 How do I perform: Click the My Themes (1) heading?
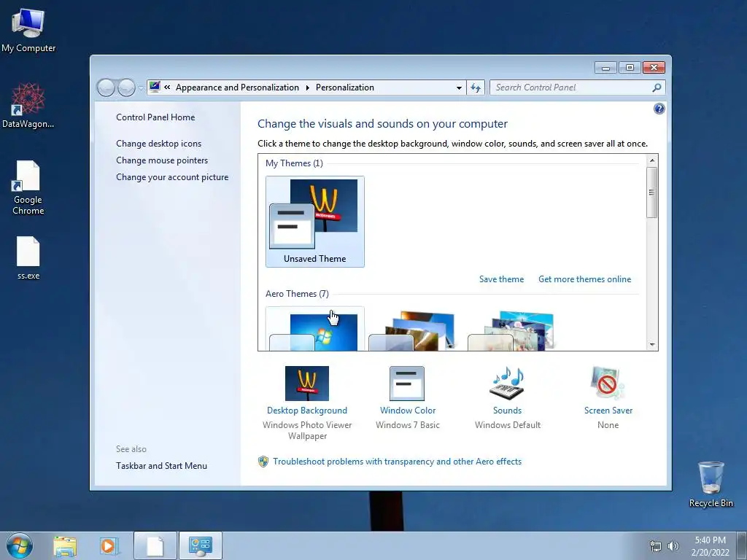pos(294,163)
